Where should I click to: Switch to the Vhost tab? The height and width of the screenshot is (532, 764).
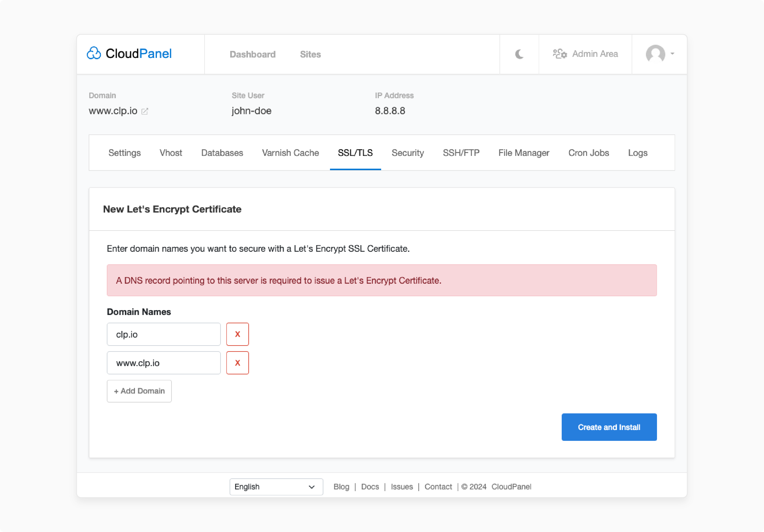tap(171, 153)
